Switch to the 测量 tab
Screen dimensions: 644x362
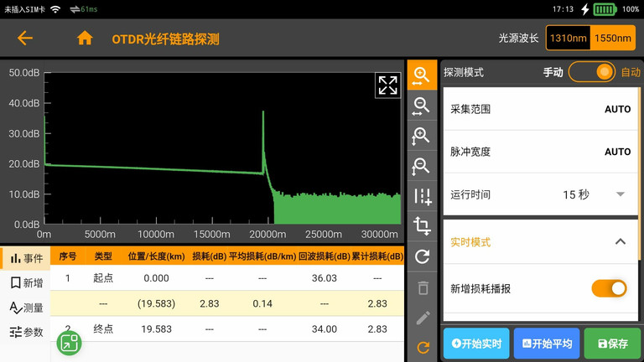[x=26, y=308]
